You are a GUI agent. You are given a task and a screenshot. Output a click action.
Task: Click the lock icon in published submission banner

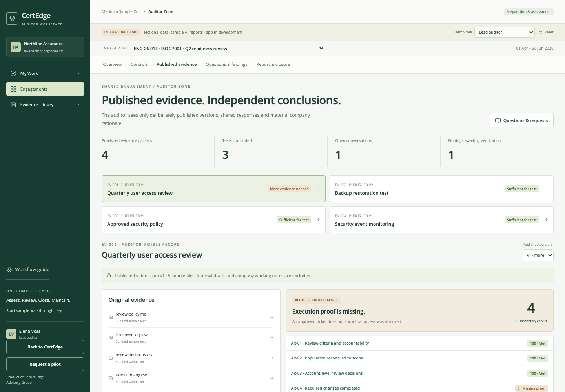click(x=109, y=276)
